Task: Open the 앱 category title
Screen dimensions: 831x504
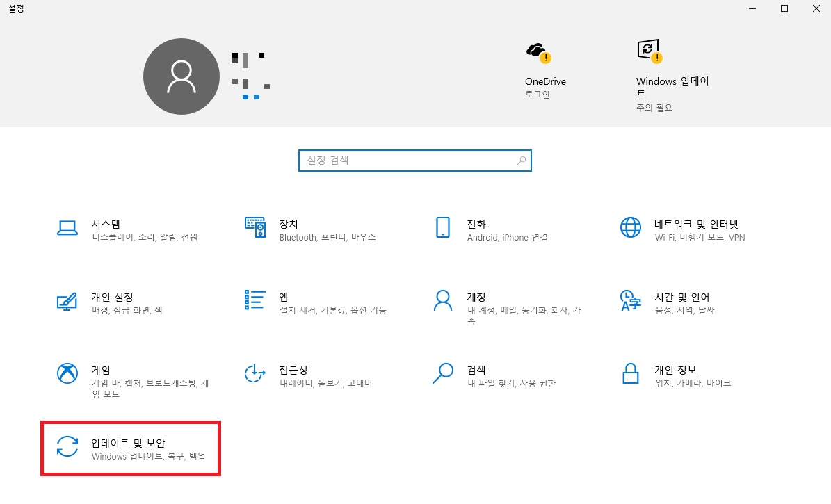Action: pos(284,297)
